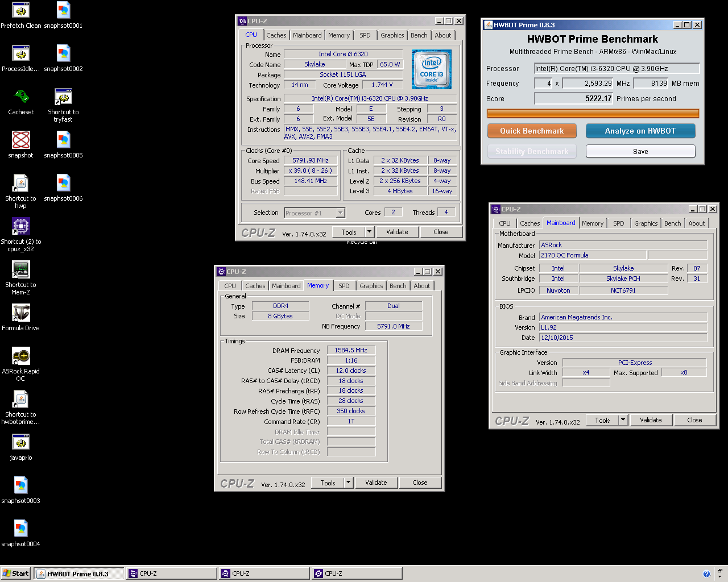Expand Tools arrow in CPU tab window

point(369,232)
